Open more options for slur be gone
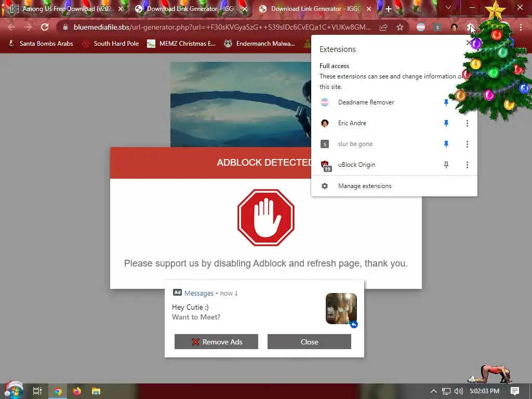 (x=467, y=144)
